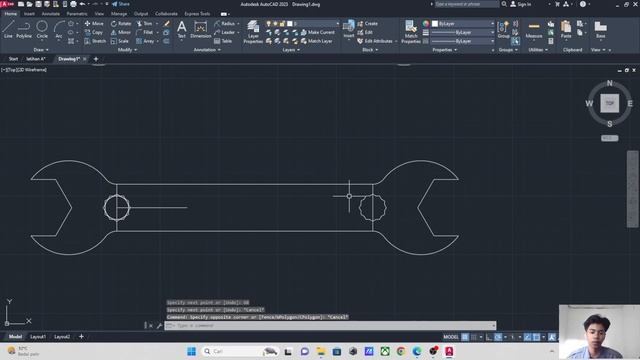Activate the Copy command
Screen dimensions: 640x360
pos(94,32)
